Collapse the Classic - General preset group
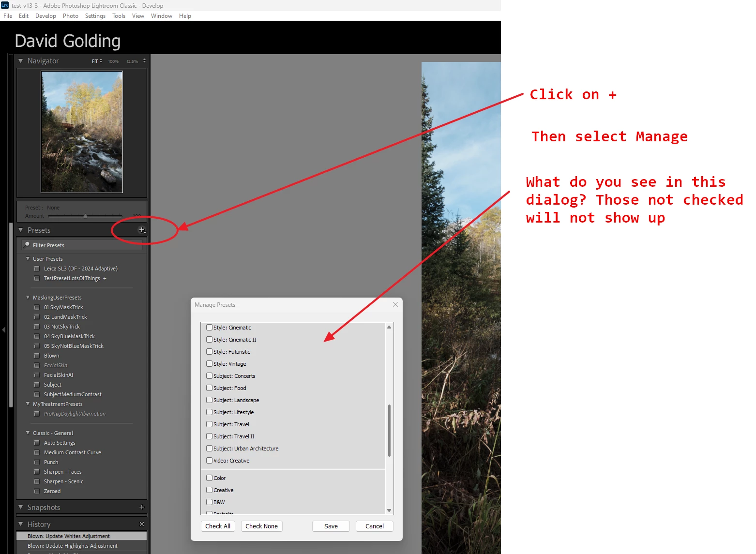Image resolution: width=756 pixels, height=554 pixels. coord(28,433)
